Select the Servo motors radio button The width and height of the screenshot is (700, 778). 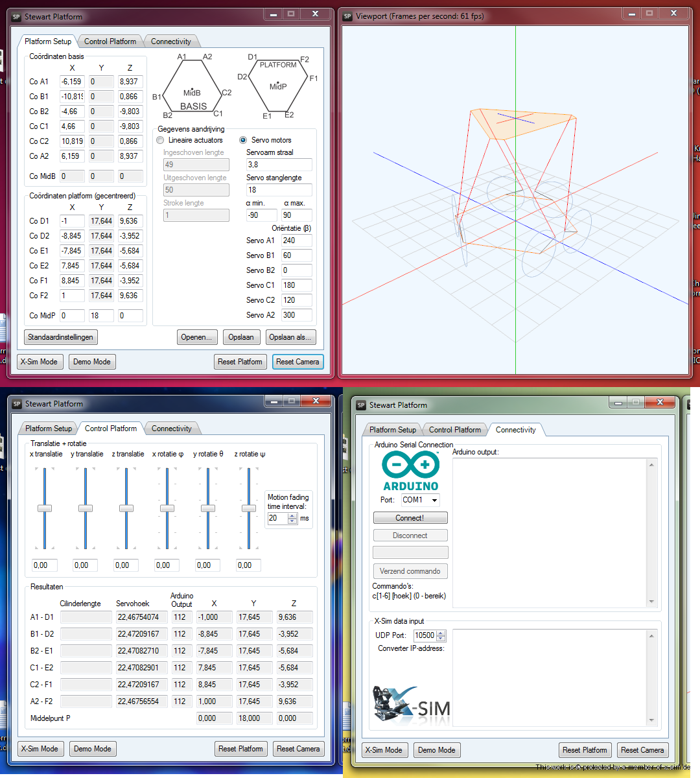click(243, 140)
